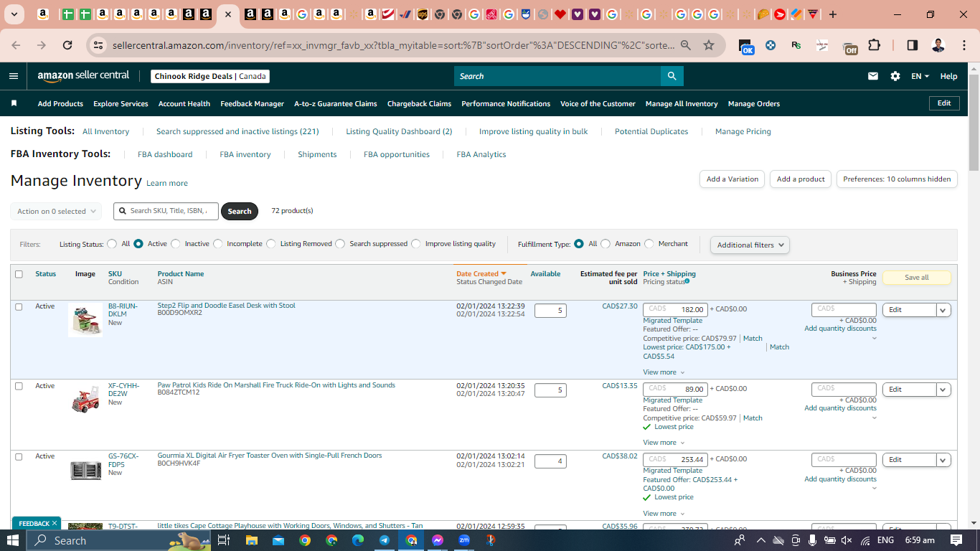Open the Manage Pricing listing tool

[x=743, y=131]
